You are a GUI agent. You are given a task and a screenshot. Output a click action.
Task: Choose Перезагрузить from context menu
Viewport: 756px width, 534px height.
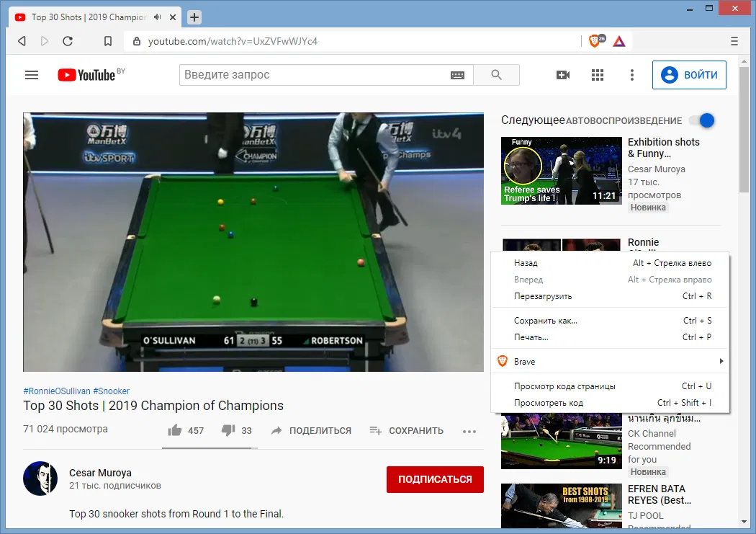click(610, 296)
